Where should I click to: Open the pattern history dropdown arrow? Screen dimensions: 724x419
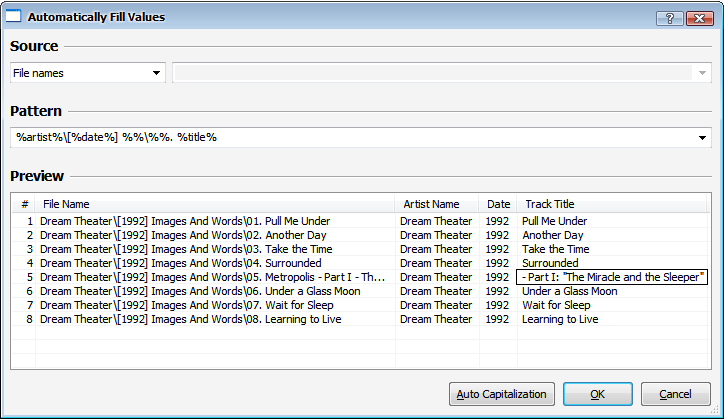click(x=702, y=138)
